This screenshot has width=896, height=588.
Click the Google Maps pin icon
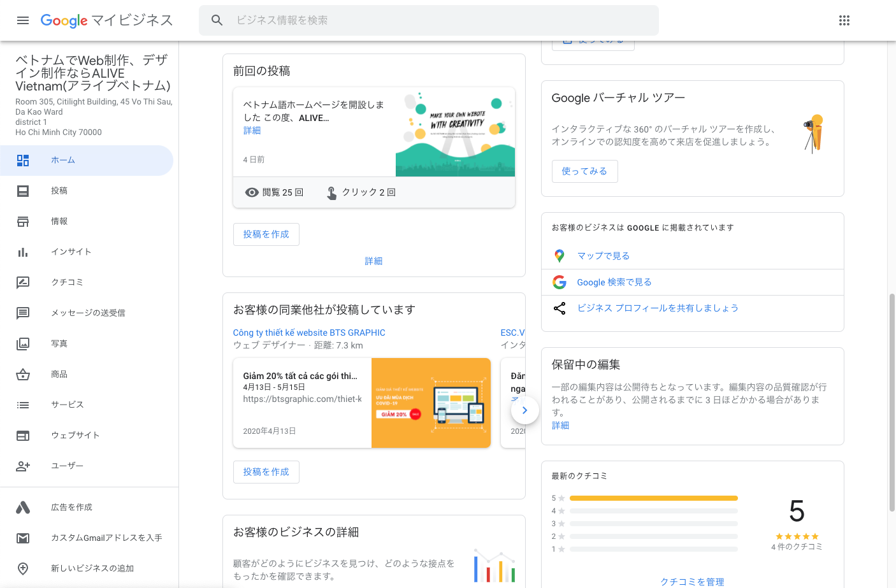[x=560, y=256]
